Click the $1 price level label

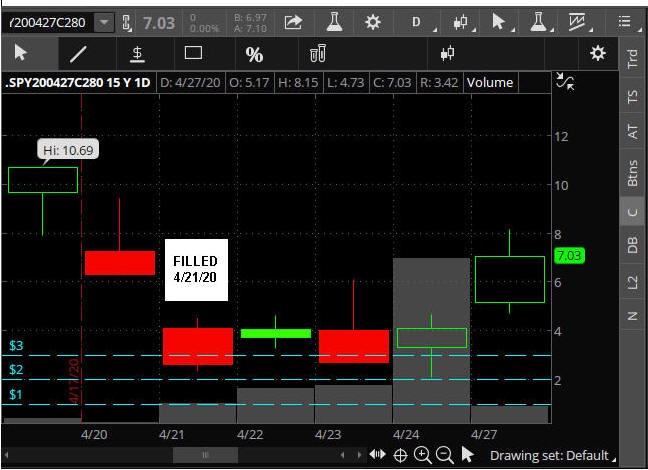(16, 394)
